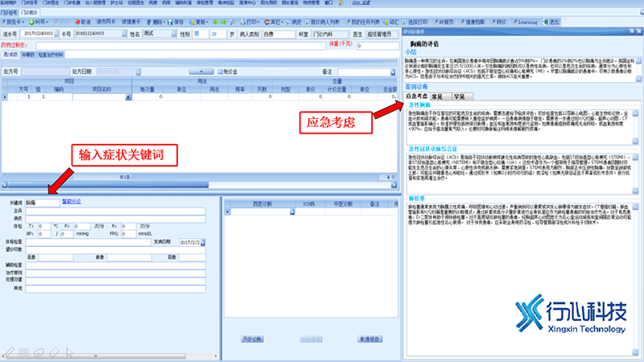The image size is (644, 362).
Task: Open the 窗口 menu
Action: (x=328, y=3)
